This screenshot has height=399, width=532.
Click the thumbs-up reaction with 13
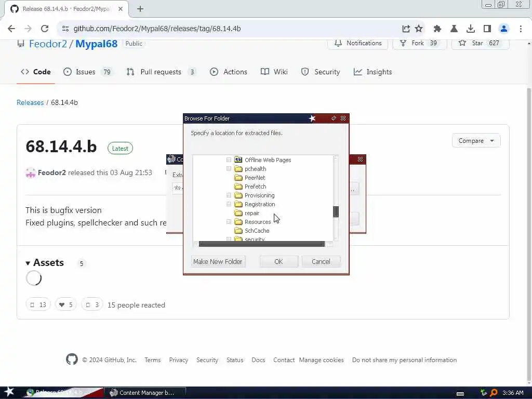coord(38,304)
